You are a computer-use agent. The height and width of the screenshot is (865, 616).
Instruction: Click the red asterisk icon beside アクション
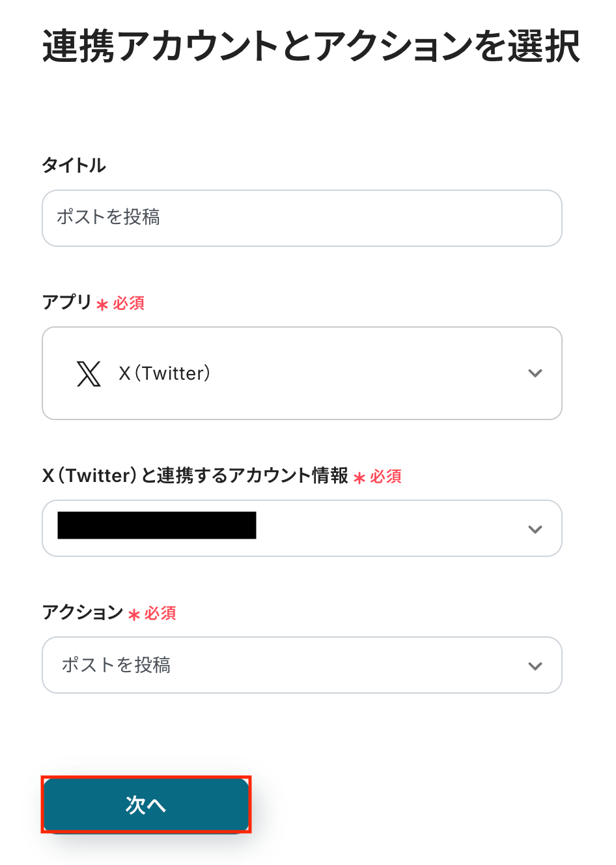tap(134, 614)
